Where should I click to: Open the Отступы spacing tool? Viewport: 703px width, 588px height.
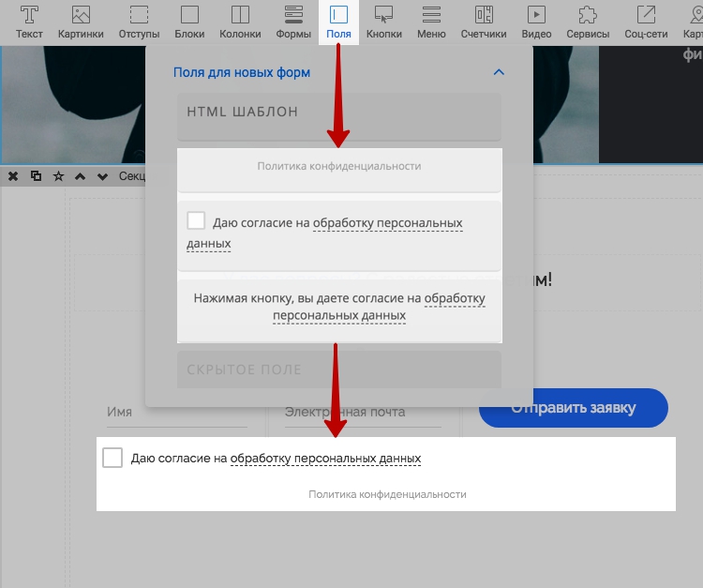[139, 23]
